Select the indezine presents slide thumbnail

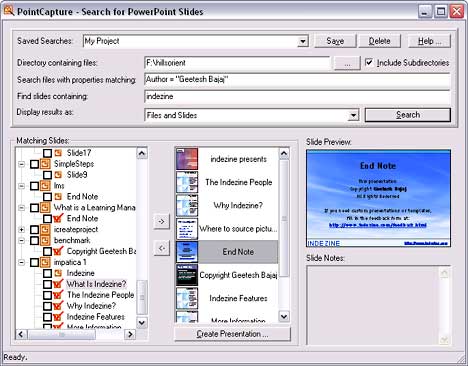(x=187, y=159)
